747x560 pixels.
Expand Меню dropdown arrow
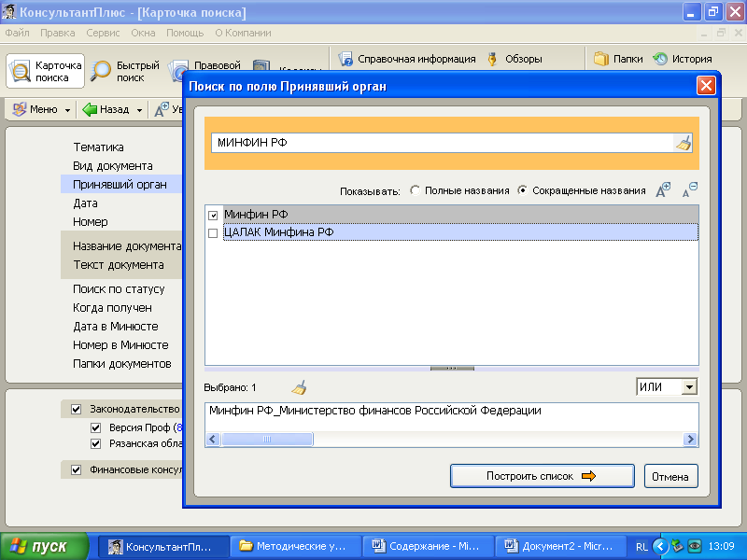point(67,110)
